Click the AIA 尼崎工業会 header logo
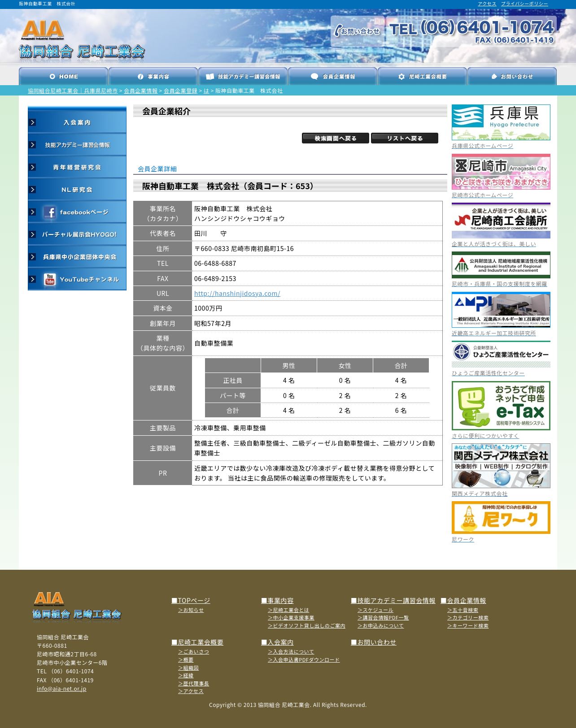This screenshot has width=576, height=728. point(82,39)
